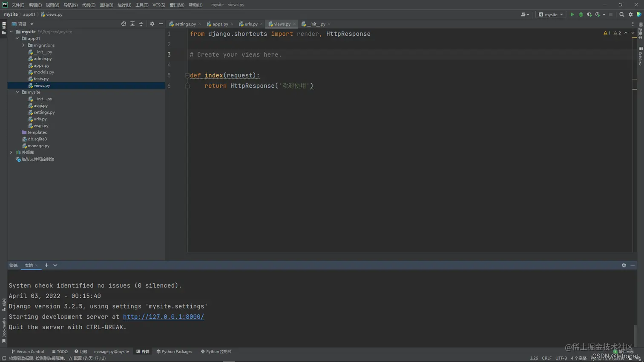Close the views.py editor tab
644x362 pixels.
[x=294, y=24]
